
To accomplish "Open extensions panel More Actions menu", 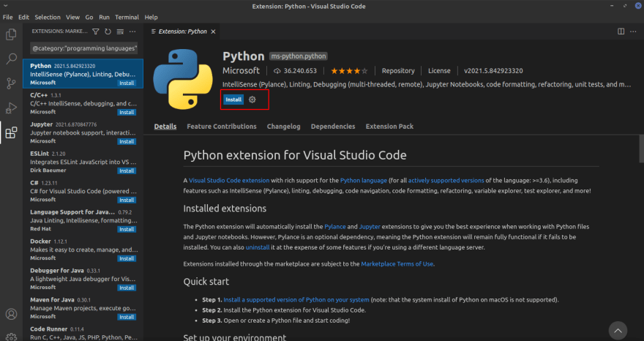I will click(132, 31).
